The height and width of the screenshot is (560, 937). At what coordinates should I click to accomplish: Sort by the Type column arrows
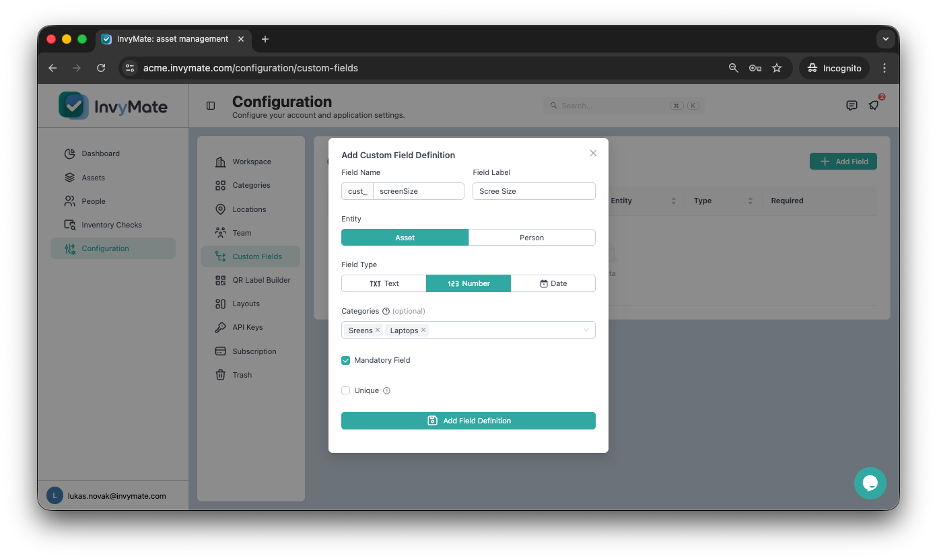[750, 201]
